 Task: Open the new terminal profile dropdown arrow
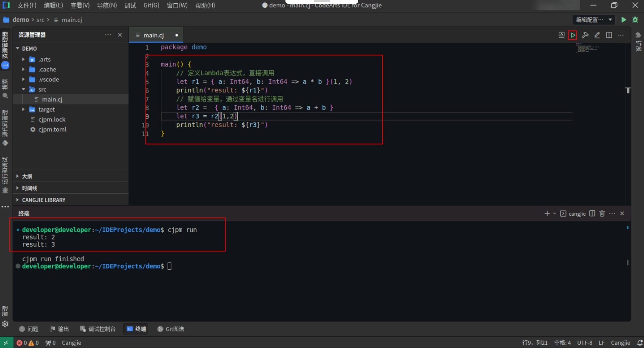(x=555, y=214)
